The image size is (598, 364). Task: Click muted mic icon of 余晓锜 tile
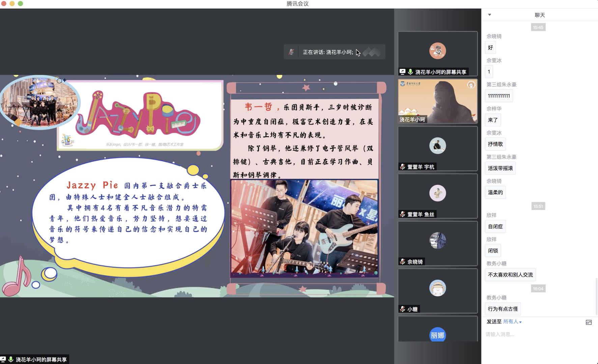coord(402,262)
